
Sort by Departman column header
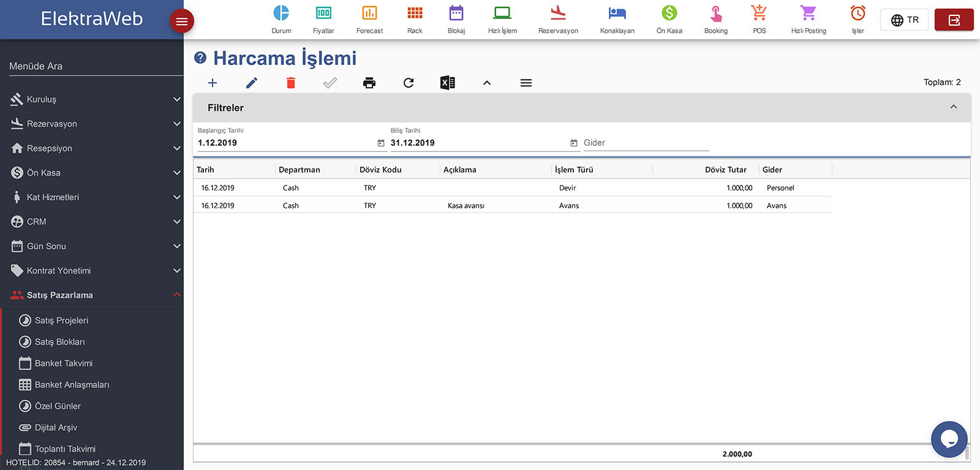click(x=300, y=170)
